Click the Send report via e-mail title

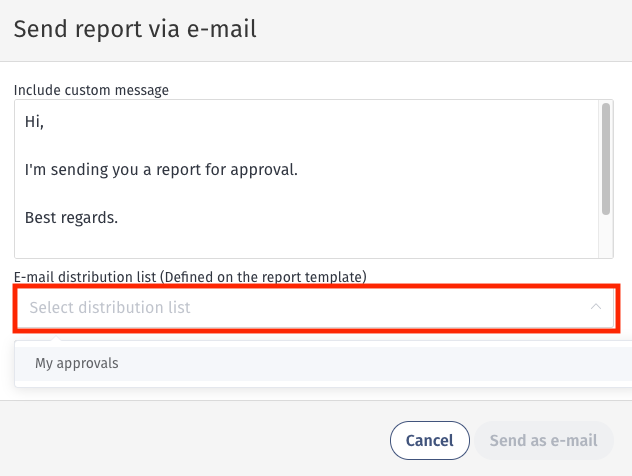point(135,29)
